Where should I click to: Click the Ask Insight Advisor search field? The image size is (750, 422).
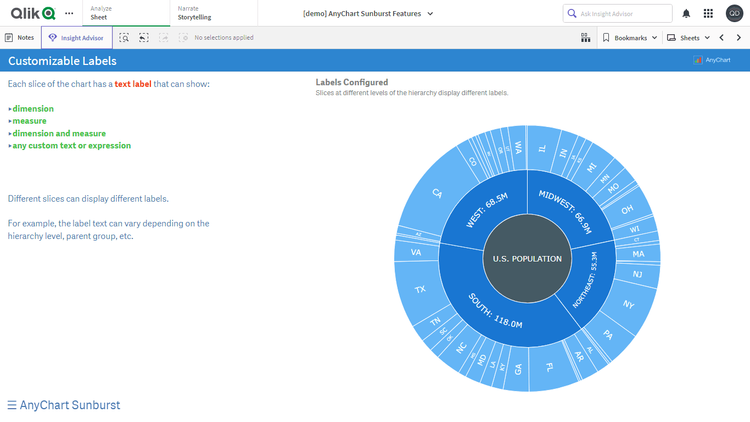[618, 13]
